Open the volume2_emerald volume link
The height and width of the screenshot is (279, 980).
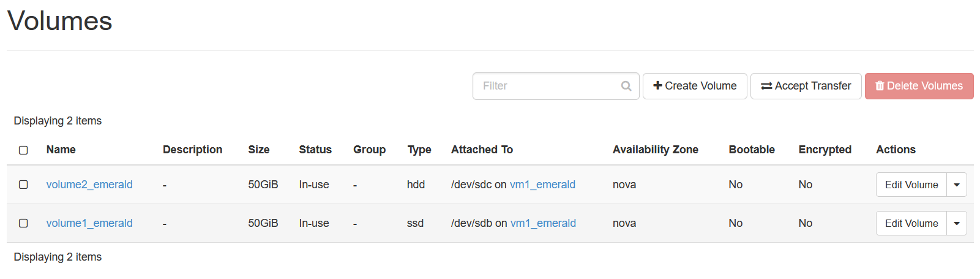pyautogui.click(x=89, y=185)
